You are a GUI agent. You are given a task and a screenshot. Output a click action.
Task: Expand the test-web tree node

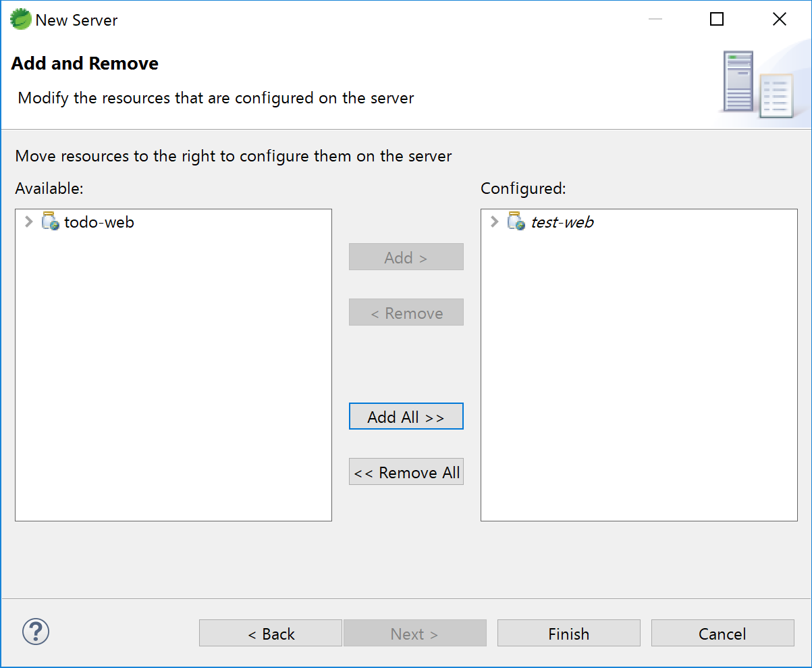pos(494,222)
